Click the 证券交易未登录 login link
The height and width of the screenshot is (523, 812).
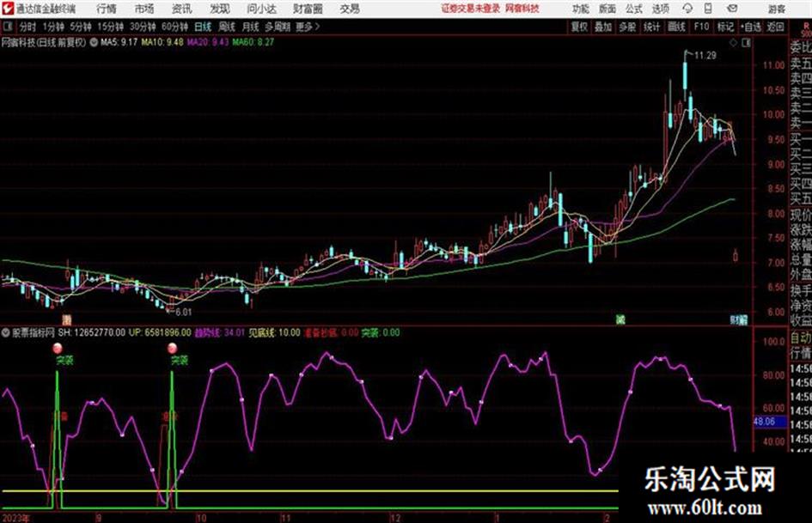pyautogui.click(x=471, y=9)
